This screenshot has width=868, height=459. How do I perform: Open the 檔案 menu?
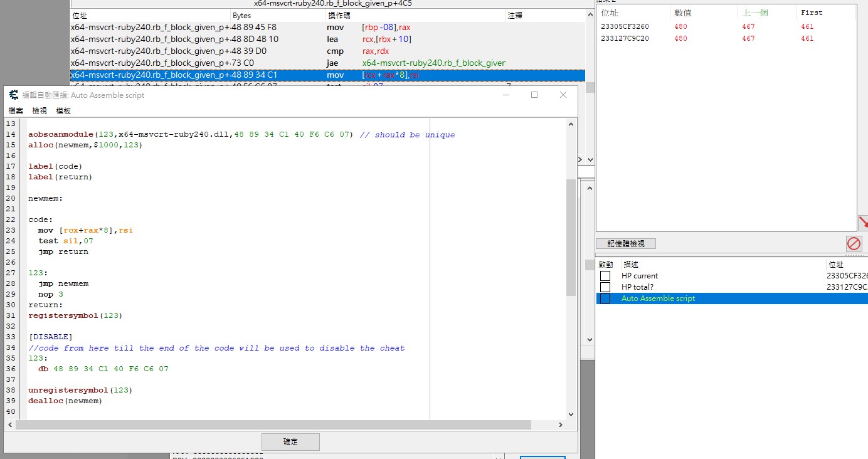16,110
